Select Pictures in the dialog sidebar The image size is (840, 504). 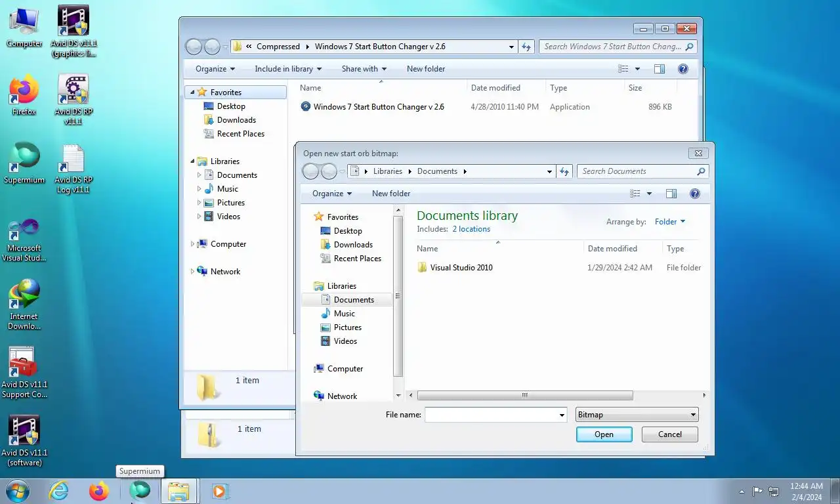click(x=347, y=327)
